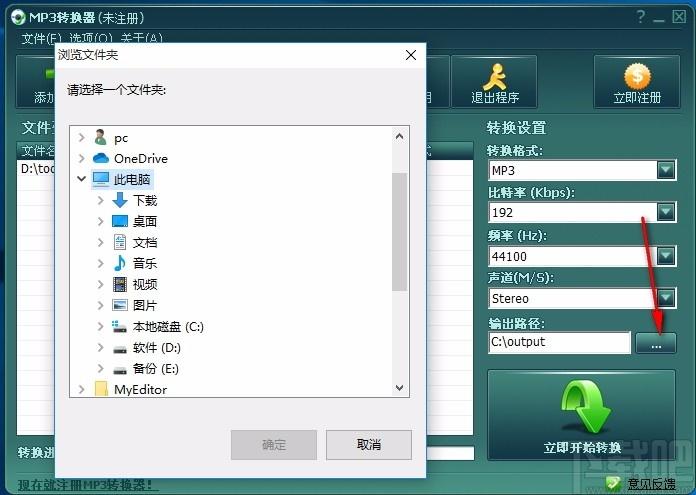Image resolution: width=696 pixels, height=495 pixels.
Task: Select the This PC (此电脑) computer icon
Action: [101, 179]
